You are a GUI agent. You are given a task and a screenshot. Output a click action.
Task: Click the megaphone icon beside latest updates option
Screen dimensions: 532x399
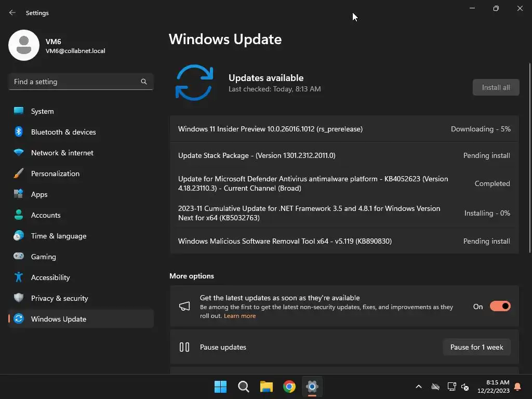click(x=184, y=307)
